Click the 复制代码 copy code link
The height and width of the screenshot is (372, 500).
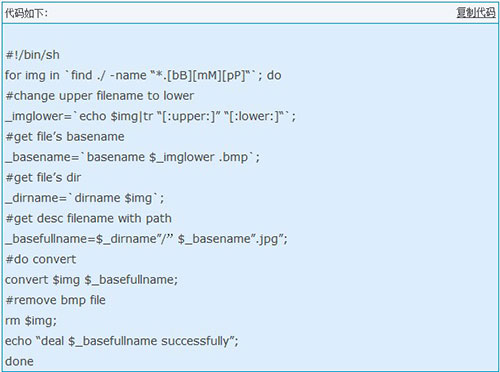(475, 13)
